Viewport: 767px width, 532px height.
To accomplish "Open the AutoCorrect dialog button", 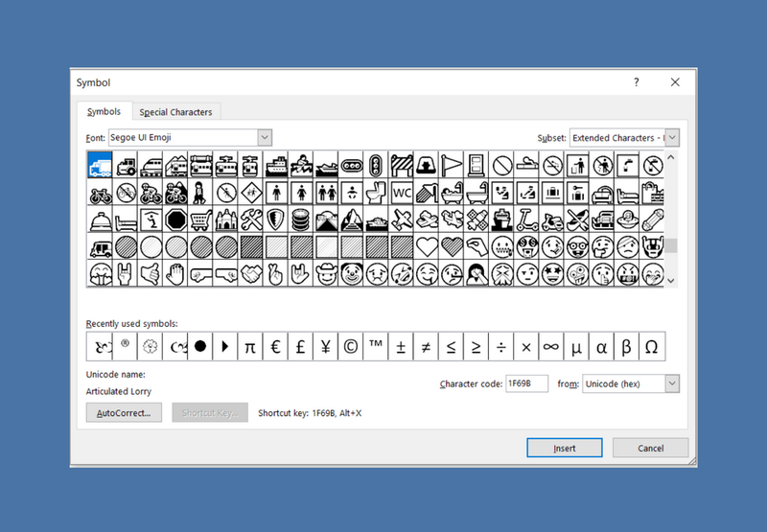I will (x=124, y=413).
